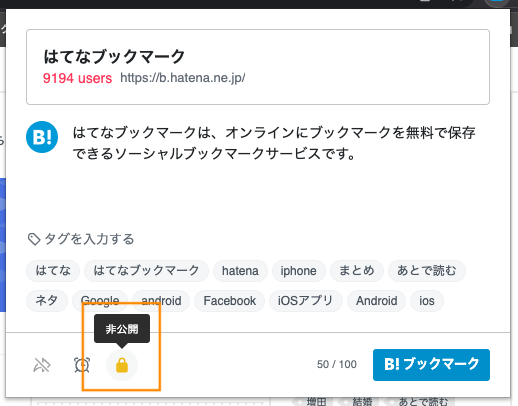Focus the タグを入力する tag input
Screen dimensions: 518x406
click(89, 239)
